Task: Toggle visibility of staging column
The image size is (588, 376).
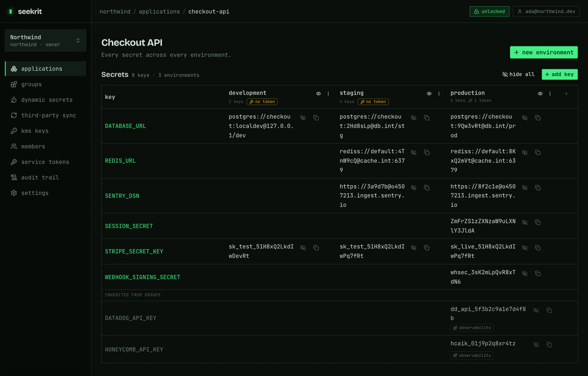Action: coord(429,93)
